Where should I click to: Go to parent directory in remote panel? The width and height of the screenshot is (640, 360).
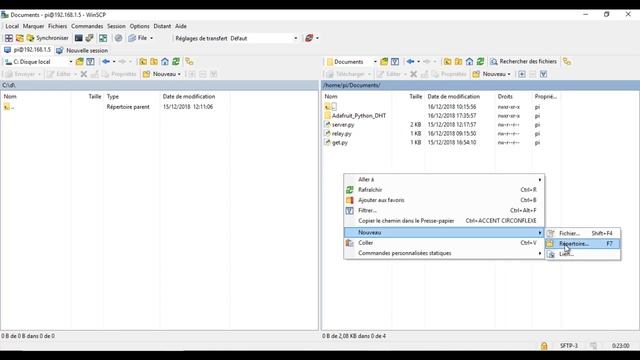click(x=448, y=62)
